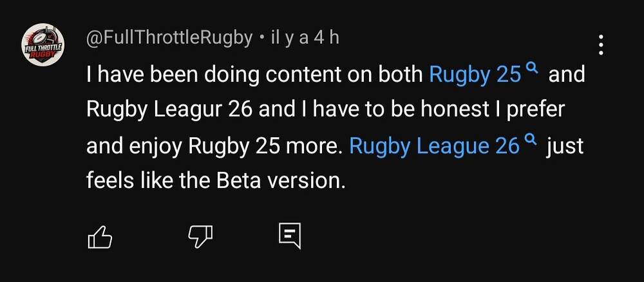Viewport: 644px width, 282px height.
Task: Click the reply speech bubble icon
Action: pos(289,236)
